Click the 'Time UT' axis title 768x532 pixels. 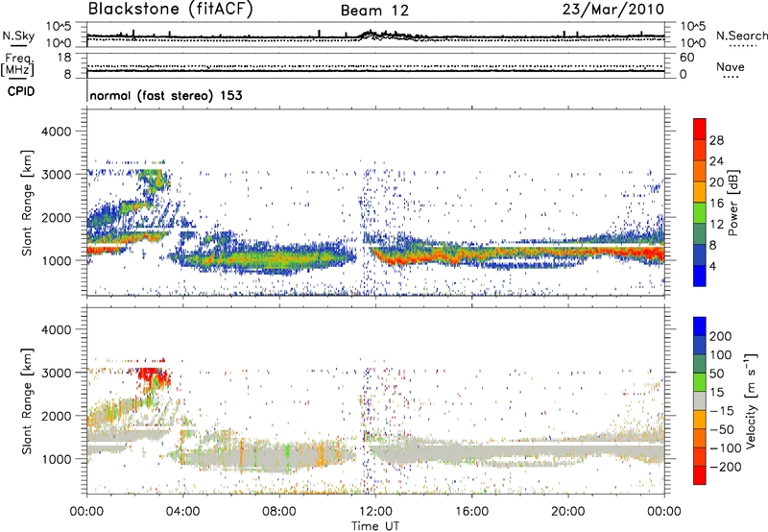375,526
